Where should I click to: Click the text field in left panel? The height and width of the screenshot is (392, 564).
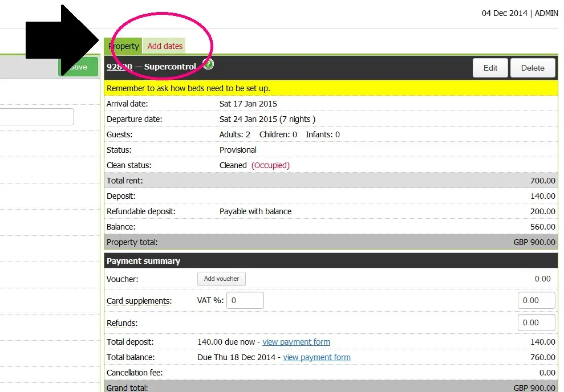(x=36, y=117)
